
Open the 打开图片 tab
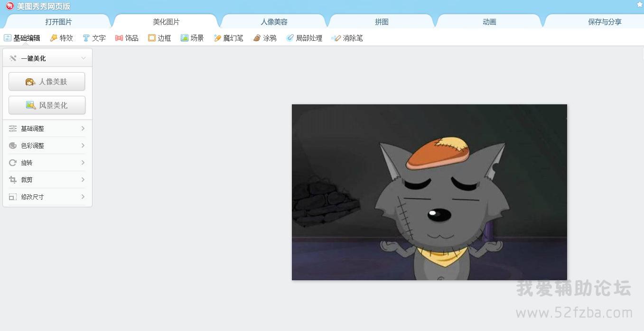(58, 22)
